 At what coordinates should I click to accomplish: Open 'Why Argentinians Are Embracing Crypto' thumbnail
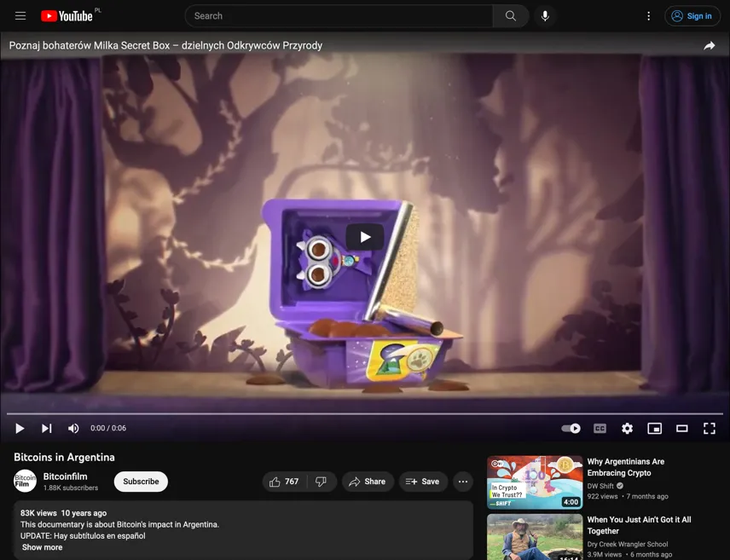tap(535, 482)
